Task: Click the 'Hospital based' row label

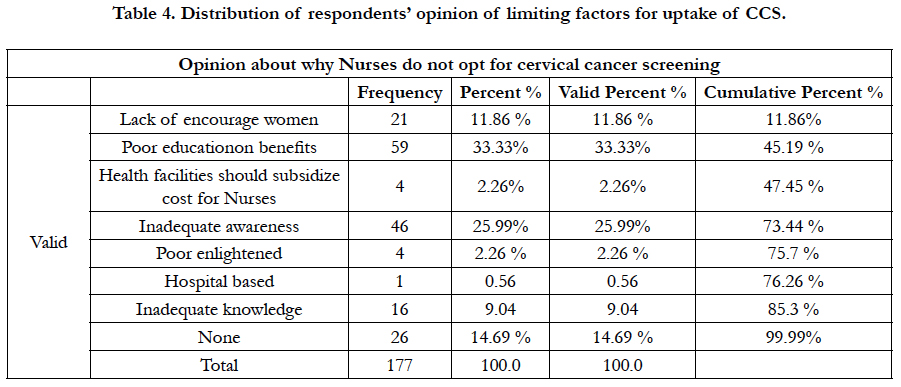Action: pyautogui.click(x=219, y=281)
